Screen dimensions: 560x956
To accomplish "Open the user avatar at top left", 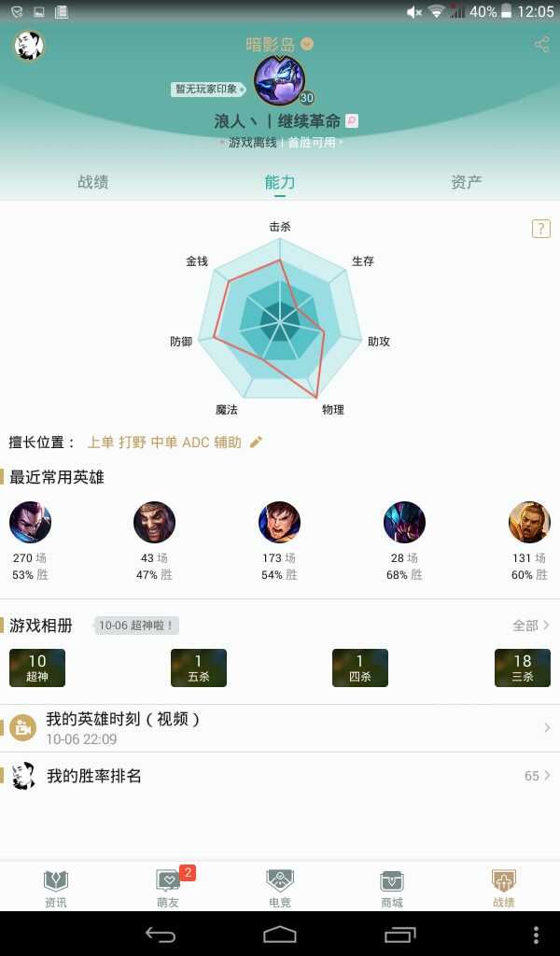I will [29, 46].
